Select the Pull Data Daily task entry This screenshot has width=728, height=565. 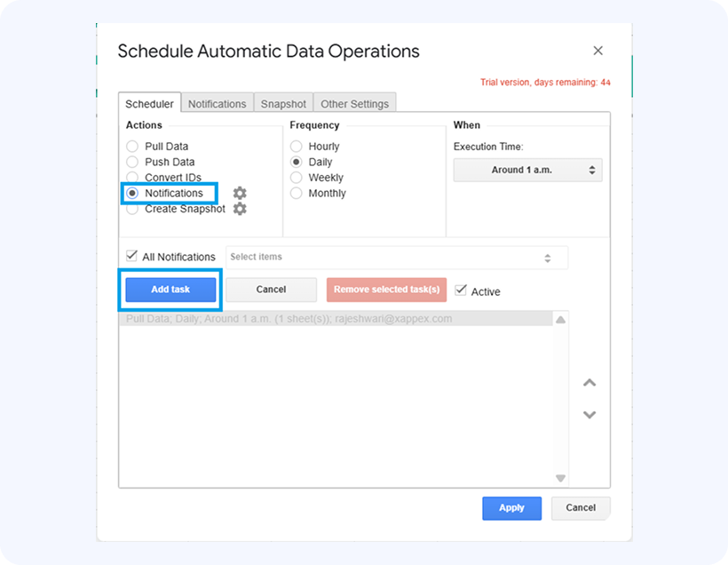289,319
